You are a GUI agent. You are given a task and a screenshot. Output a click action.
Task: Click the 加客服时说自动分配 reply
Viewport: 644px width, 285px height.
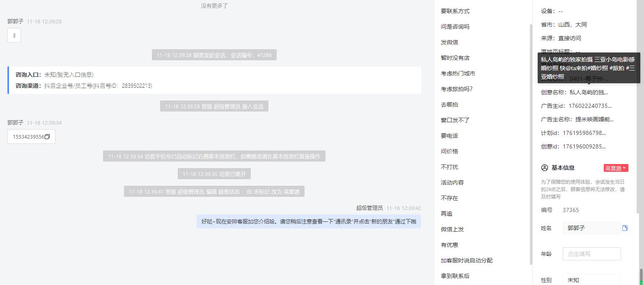pos(467,260)
